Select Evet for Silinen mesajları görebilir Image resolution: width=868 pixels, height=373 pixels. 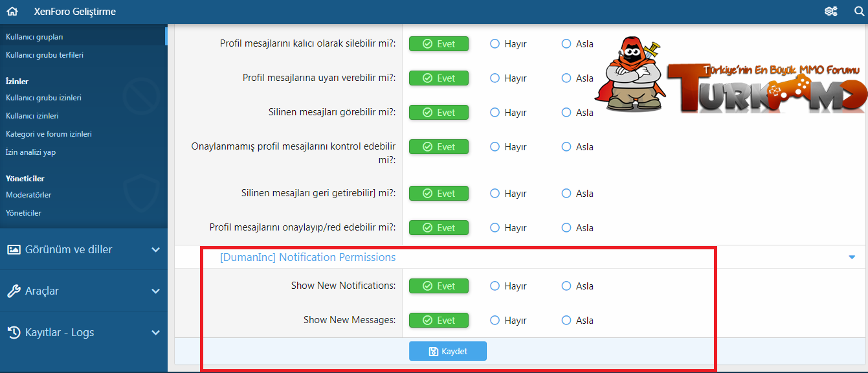[439, 113]
